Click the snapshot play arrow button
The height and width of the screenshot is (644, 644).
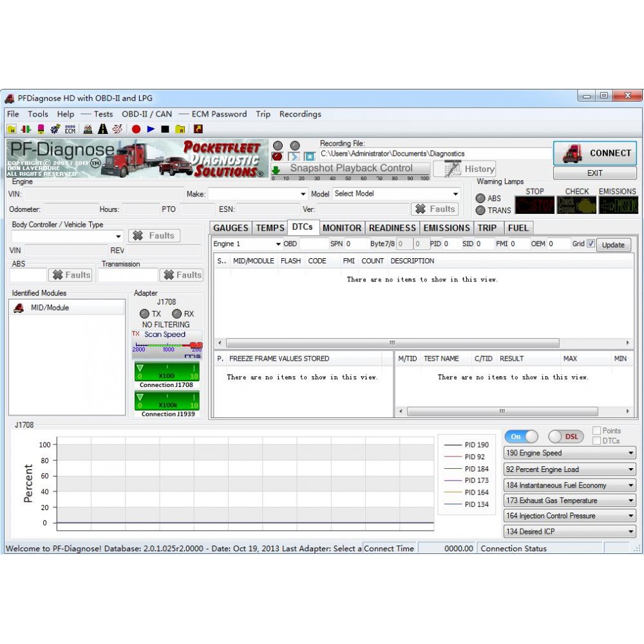pos(294,156)
